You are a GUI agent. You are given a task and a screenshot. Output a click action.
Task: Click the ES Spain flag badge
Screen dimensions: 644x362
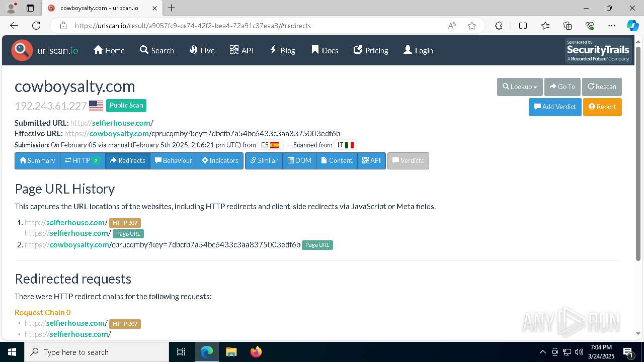(270, 145)
